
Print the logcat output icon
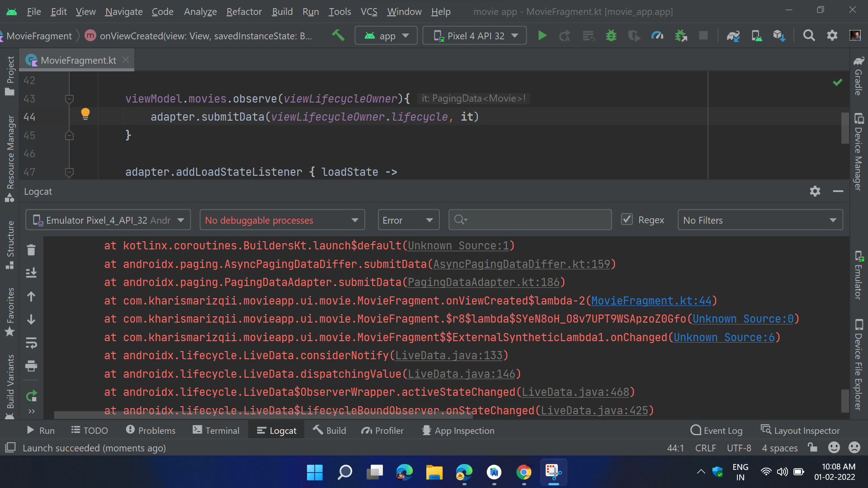(x=31, y=366)
